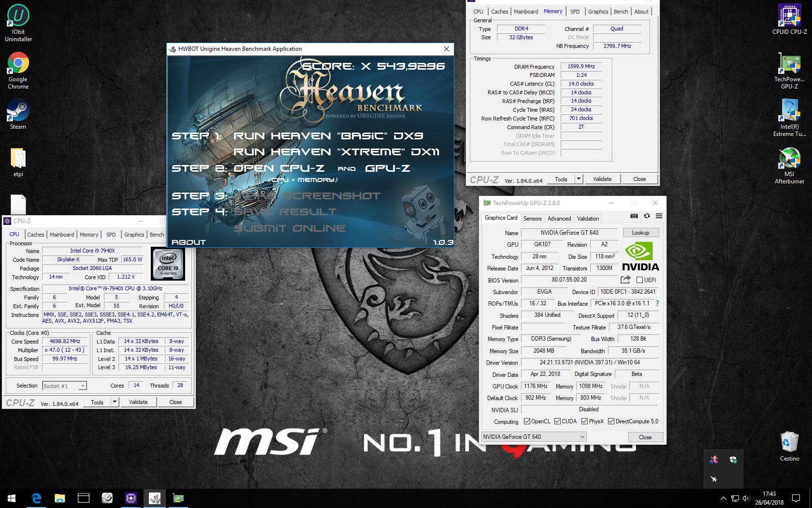Screen dimensions: 812x508
Task: Close the Heaven Benchmark window
Action: [447, 49]
